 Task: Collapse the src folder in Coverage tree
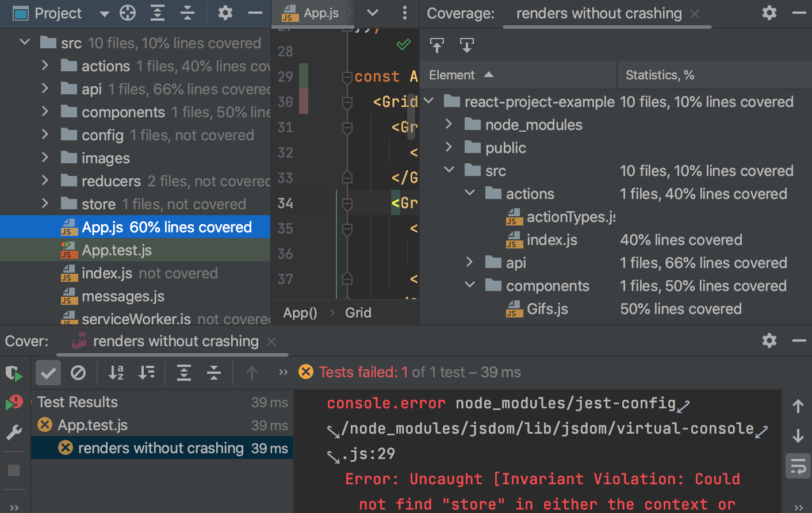point(449,170)
